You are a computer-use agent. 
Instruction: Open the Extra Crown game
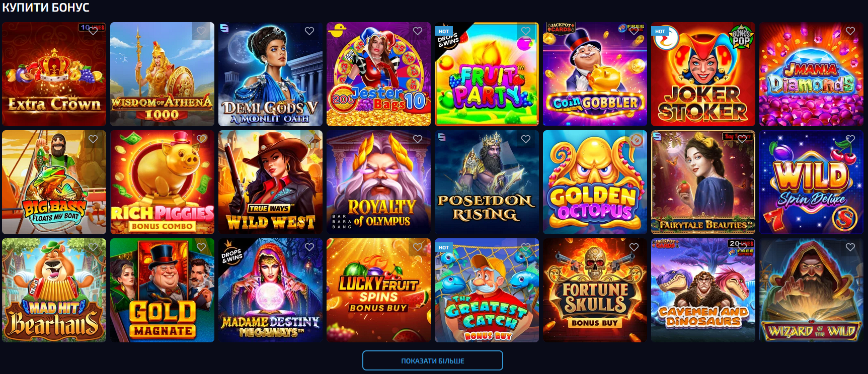click(54, 74)
